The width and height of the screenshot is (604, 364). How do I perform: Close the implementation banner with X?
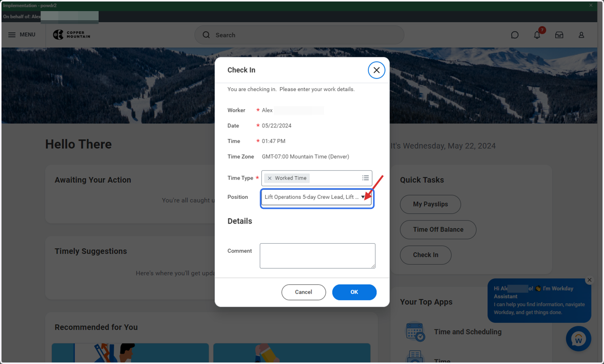[591, 5]
